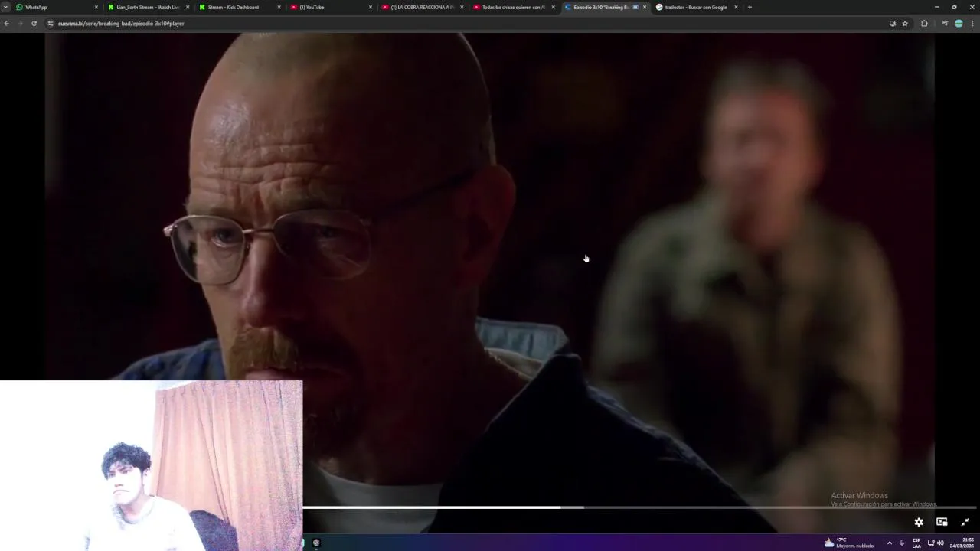Go forward in browser history
This screenshot has height=551, width=980.
tap(20, 24)
